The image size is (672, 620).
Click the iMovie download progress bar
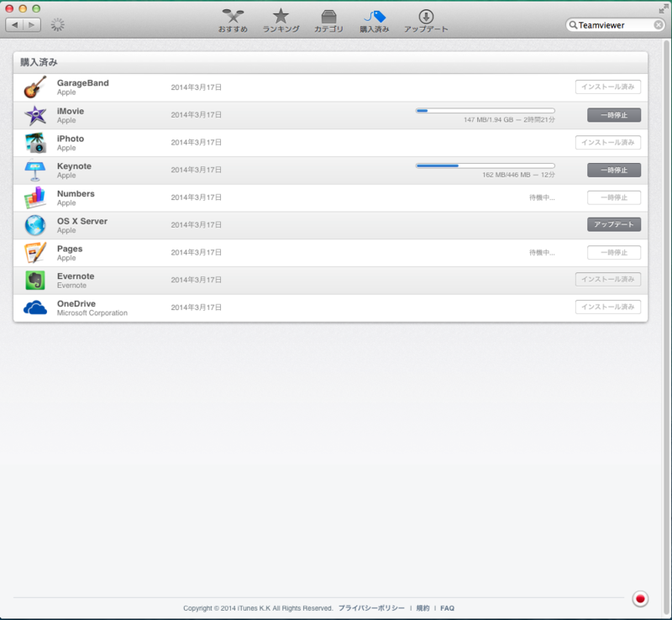(x=486, y=111)
